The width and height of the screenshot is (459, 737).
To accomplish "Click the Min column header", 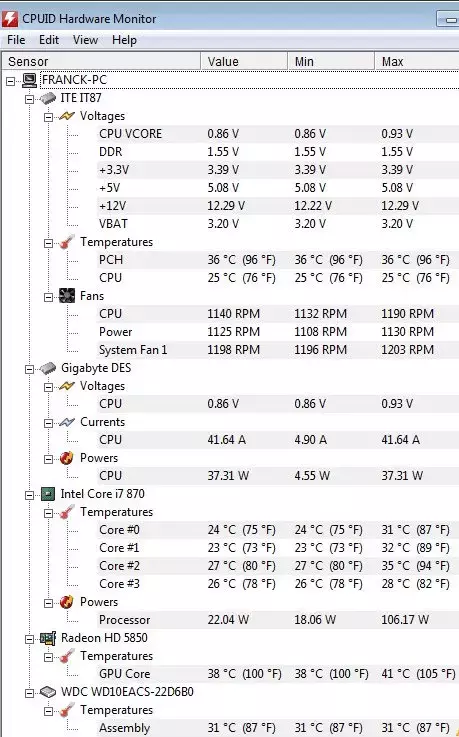I will [x=331, y=62].
